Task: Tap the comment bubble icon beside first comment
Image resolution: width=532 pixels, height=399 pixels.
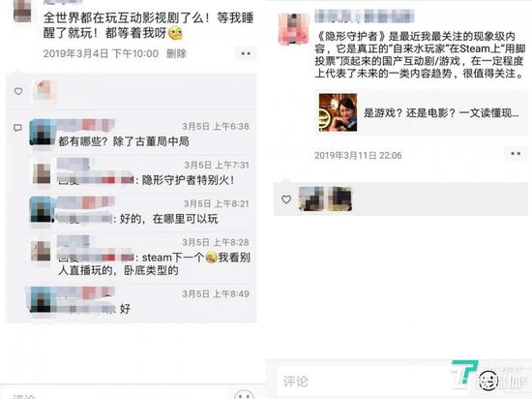Action: [17, 128]
